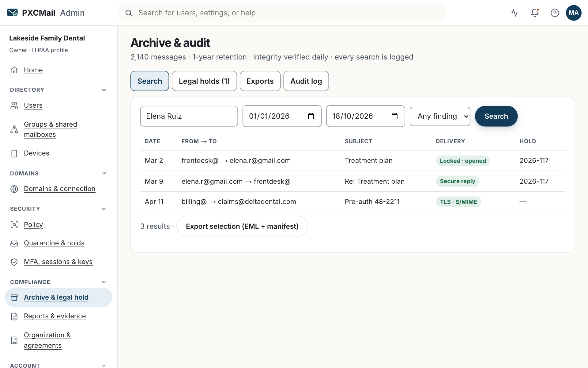This screenshot has width=588, height=368.
Task: Go to Domains & connection
Action: [60, 189]
